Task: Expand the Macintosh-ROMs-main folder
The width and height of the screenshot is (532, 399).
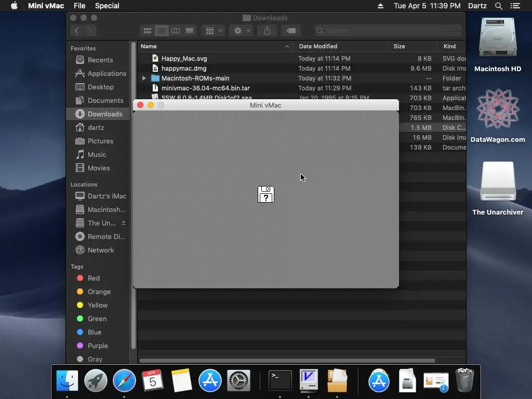Action: pyautogui.click(x=144, y=78)
